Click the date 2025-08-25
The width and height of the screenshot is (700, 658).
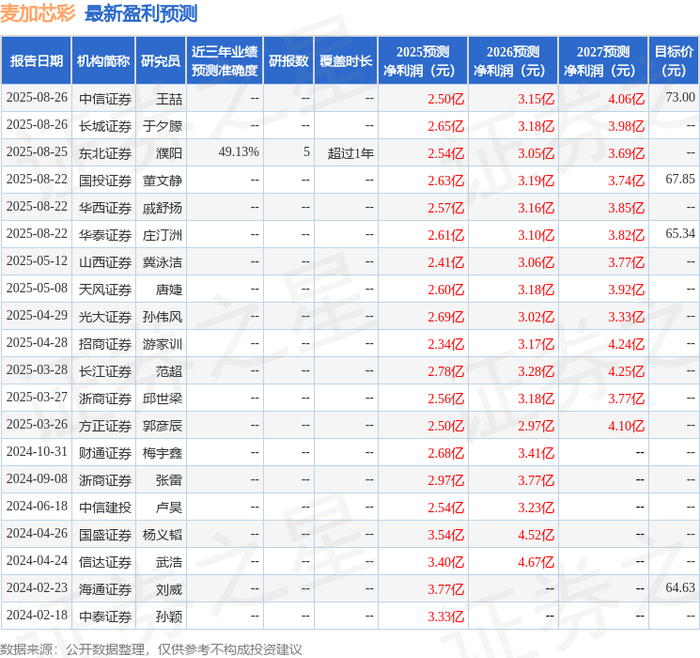click(x=37, y=152)
